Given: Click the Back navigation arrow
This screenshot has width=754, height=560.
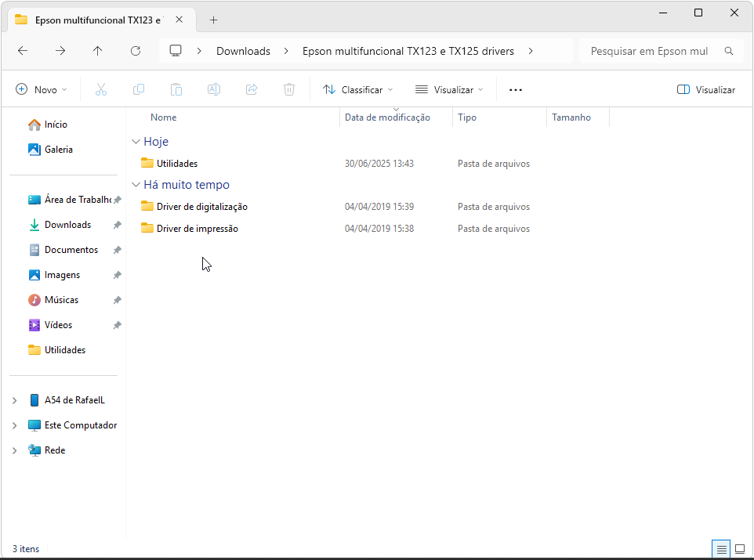Looking at the screenshot, I should coord(23,51).
